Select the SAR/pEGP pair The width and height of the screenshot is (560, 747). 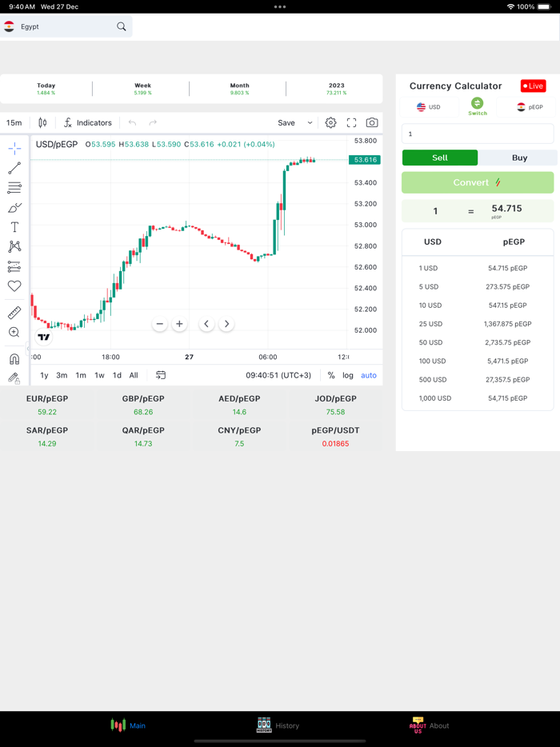(47, 437)
